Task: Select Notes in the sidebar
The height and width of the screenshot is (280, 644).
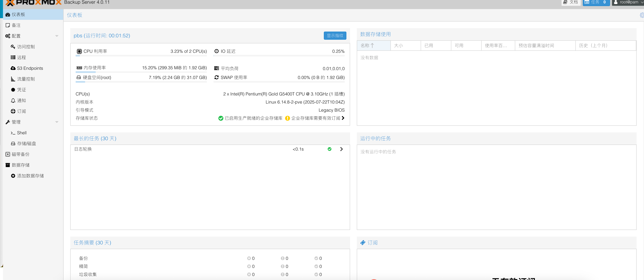Action: tap(16, 25)
